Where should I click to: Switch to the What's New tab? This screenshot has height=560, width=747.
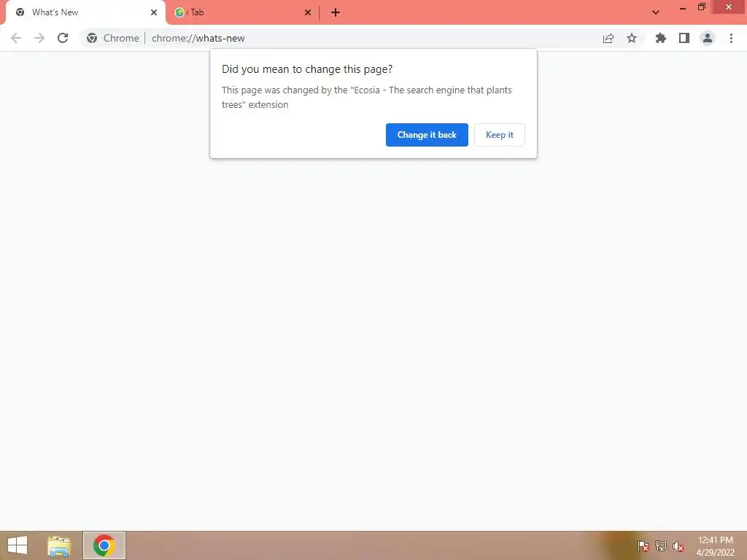coord(86,12)
